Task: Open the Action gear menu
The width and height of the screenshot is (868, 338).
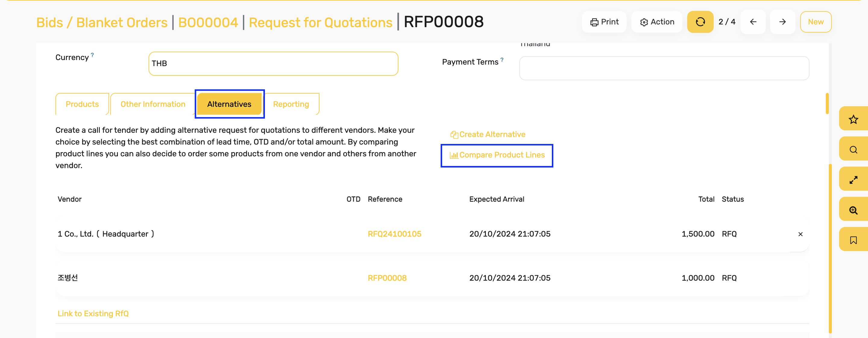Action: pos(657,22)
